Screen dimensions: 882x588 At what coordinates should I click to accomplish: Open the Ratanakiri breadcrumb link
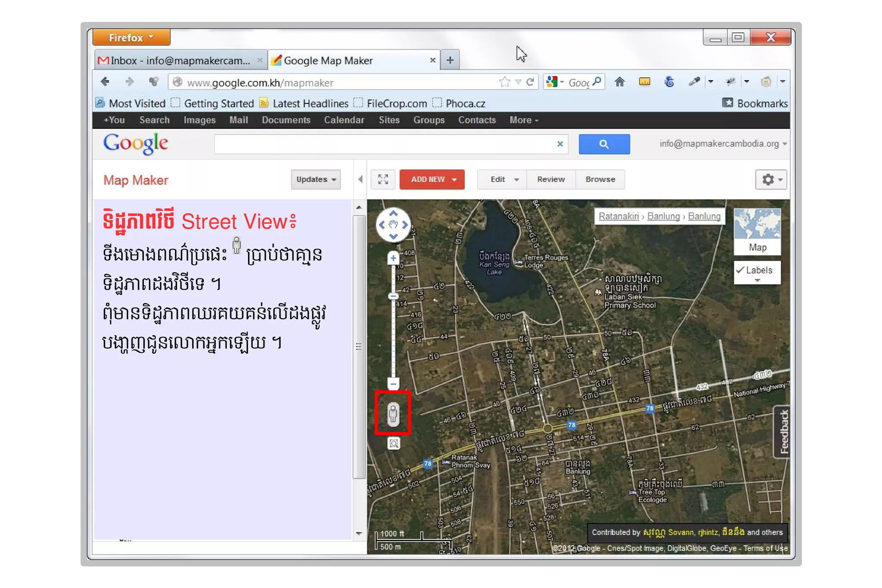(x=618, y=216)
